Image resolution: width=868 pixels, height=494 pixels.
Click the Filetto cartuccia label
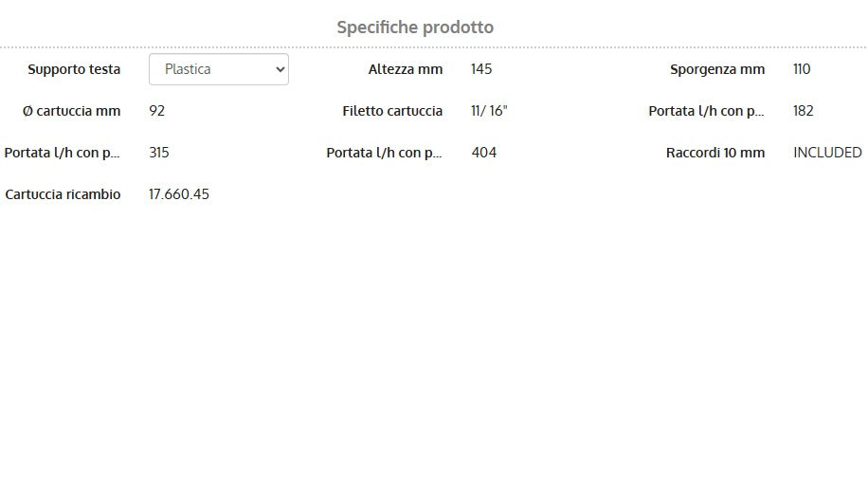click(x=392, y=111)
